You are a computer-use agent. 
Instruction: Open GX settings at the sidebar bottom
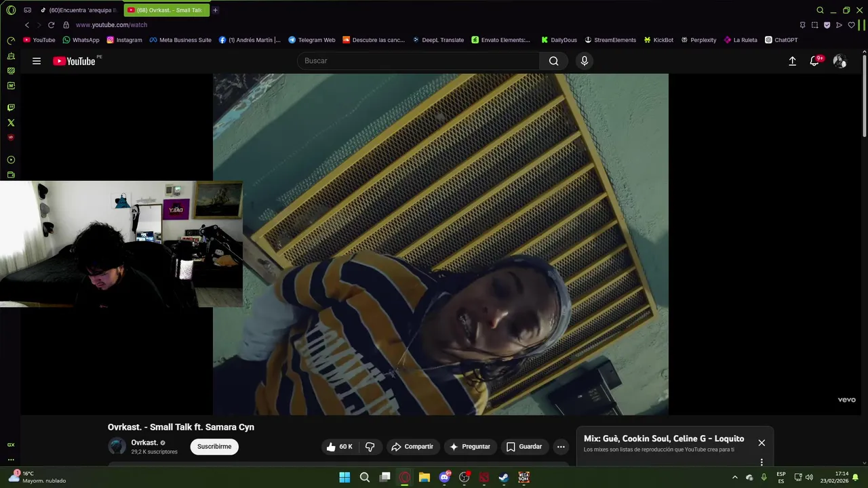[11, 445]
